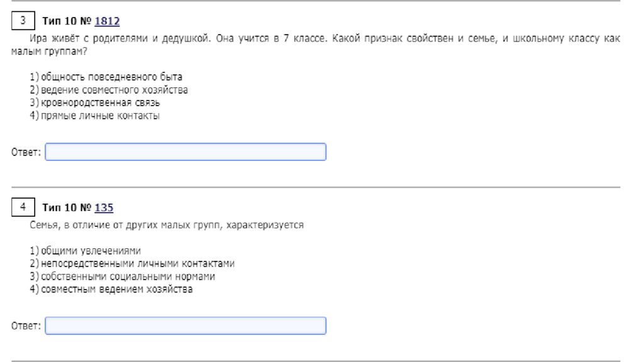Select option "непосредственными личными контактами"

[132, 263]
